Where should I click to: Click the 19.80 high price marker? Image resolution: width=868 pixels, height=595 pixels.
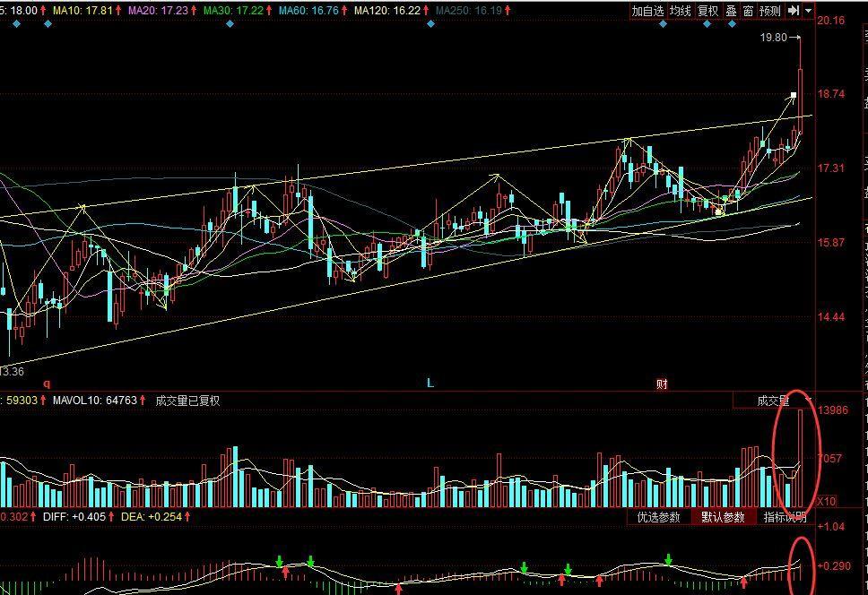coord(772,38)
